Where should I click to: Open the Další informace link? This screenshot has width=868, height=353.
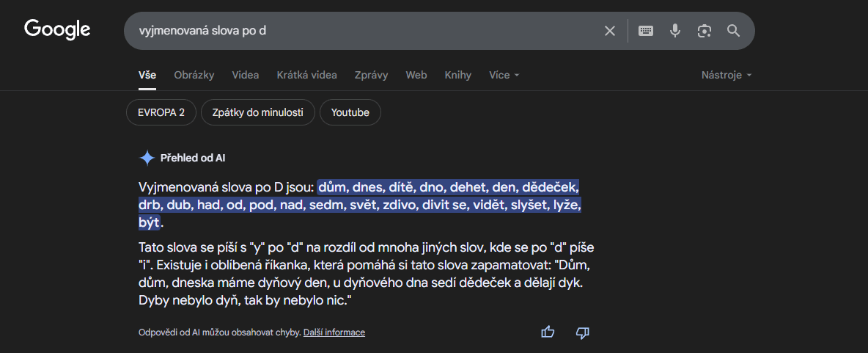[x=334, y=332]
